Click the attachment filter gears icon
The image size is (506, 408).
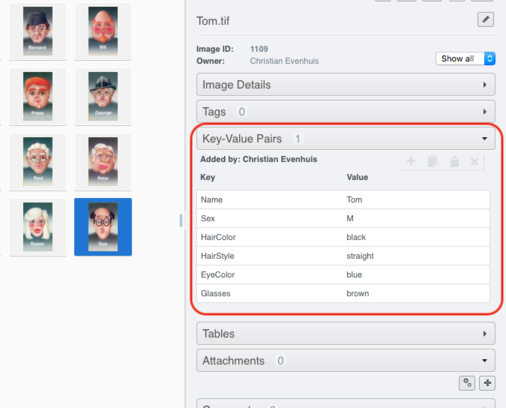point(467,383)
